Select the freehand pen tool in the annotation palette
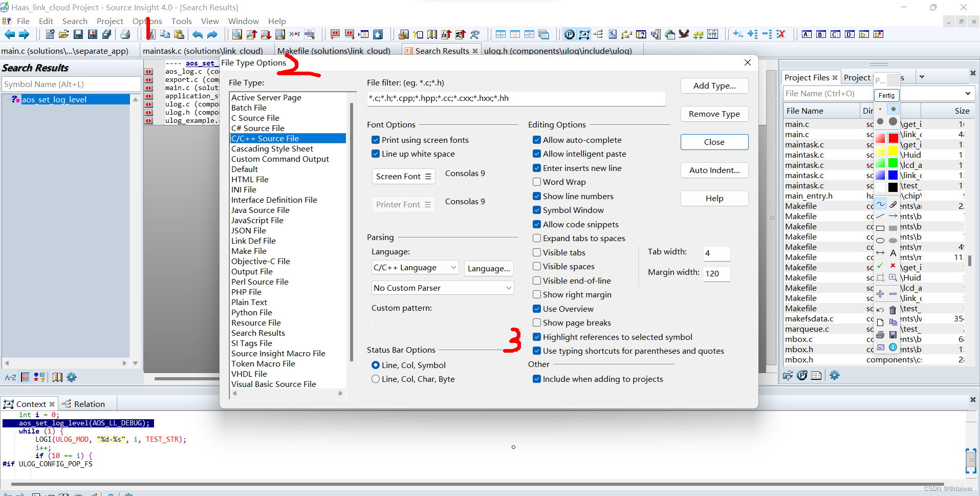 pyautogui.click(x=880, y=204)
